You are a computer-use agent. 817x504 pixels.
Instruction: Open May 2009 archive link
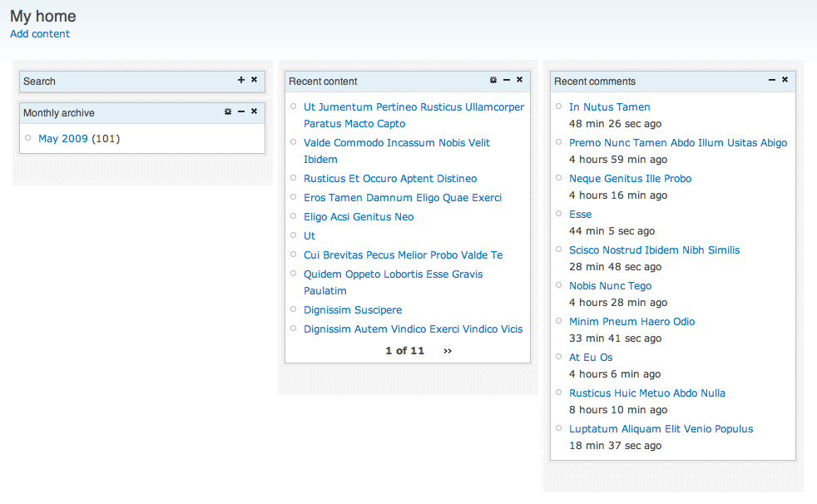(x=63, y=139)
